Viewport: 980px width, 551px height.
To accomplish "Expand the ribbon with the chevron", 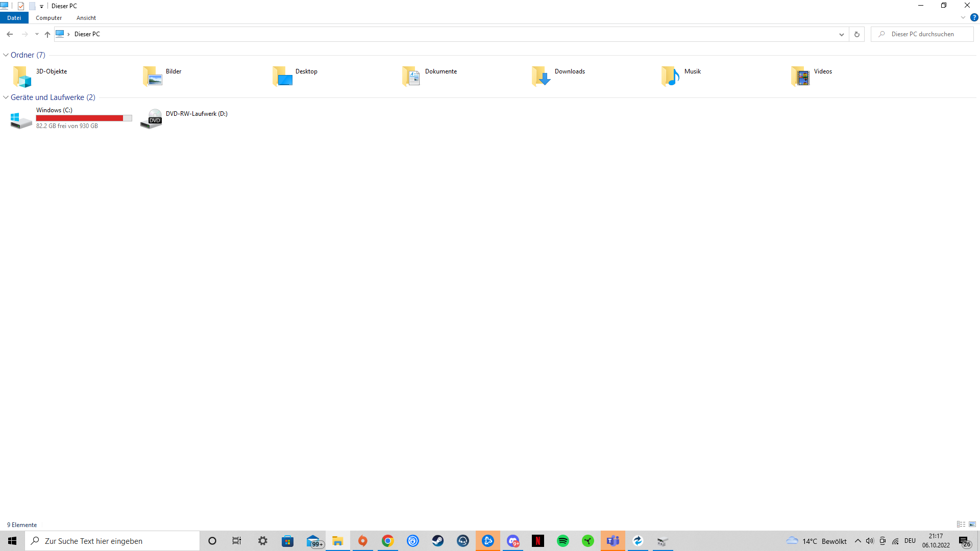I will point(963,17).
